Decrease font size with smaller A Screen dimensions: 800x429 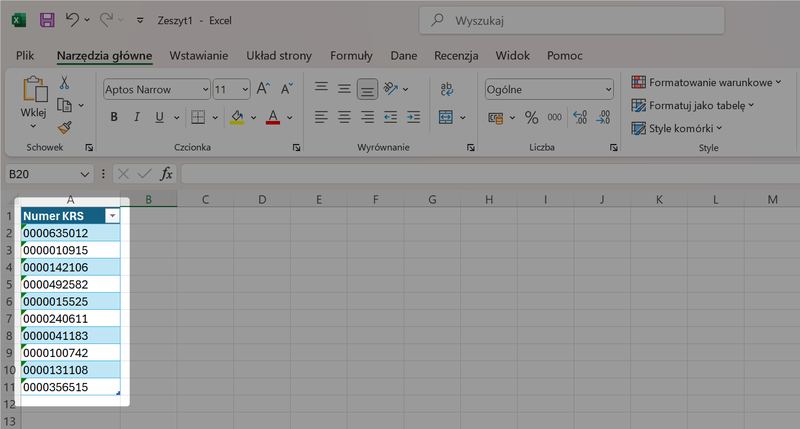tap(287, 89)
